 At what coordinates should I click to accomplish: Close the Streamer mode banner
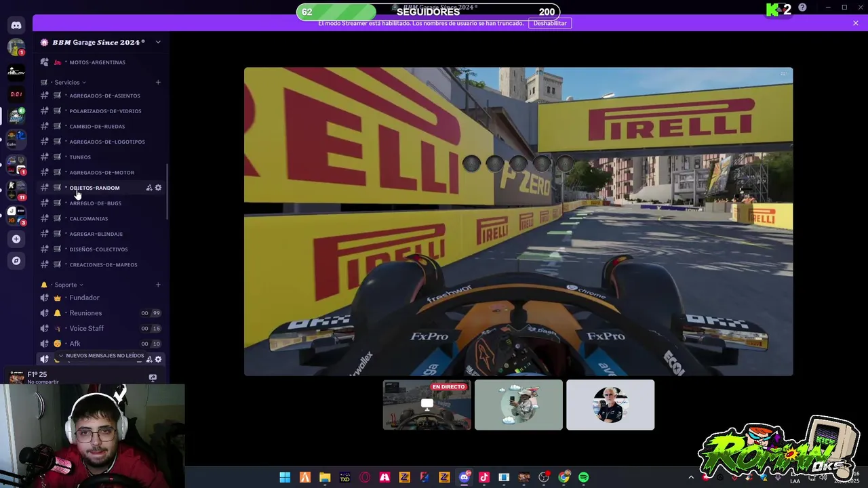[856, 23]
